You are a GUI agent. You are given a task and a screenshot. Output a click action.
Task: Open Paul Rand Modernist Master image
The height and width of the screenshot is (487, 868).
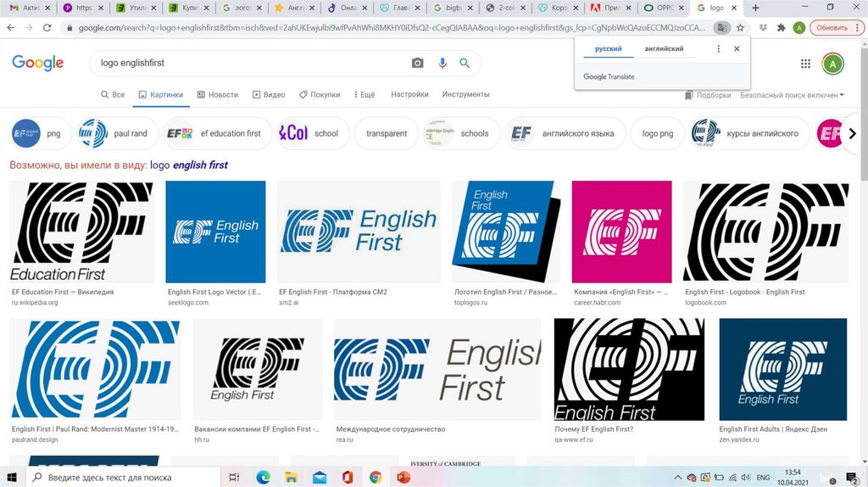[95, 369]
